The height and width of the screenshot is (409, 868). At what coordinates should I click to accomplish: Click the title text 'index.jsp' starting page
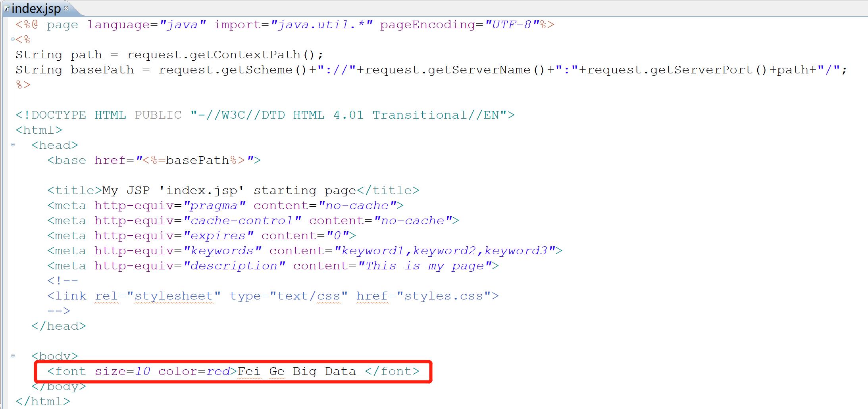257,190
